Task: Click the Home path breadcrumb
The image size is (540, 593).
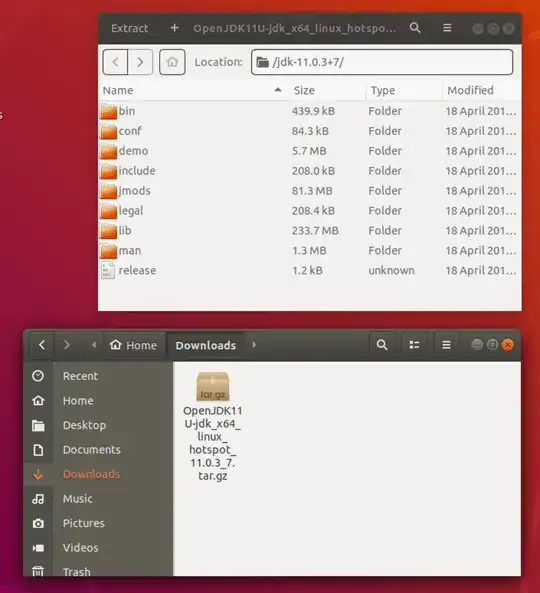Action: coord(133,345)
